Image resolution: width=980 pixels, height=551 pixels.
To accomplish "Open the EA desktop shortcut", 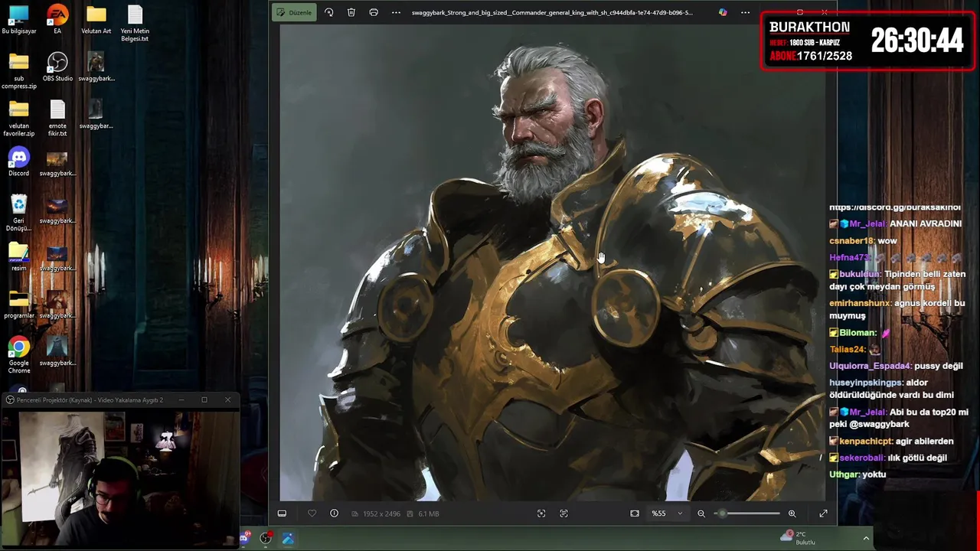I will [x=57, y=20].
